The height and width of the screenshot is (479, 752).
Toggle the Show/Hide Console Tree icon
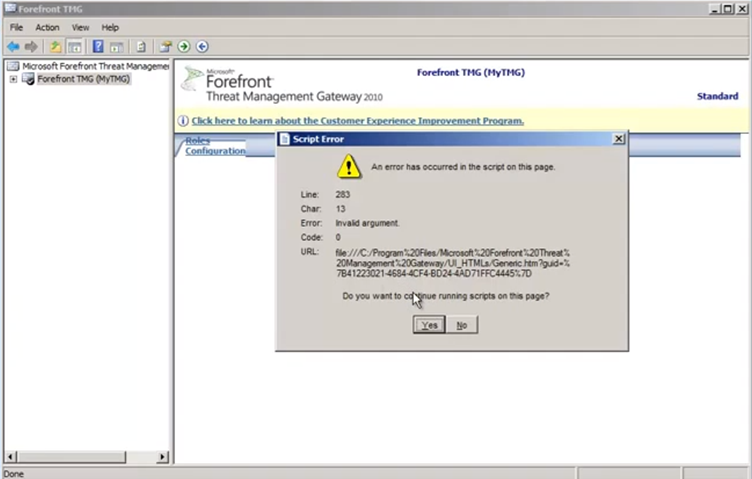coord(75,47)
